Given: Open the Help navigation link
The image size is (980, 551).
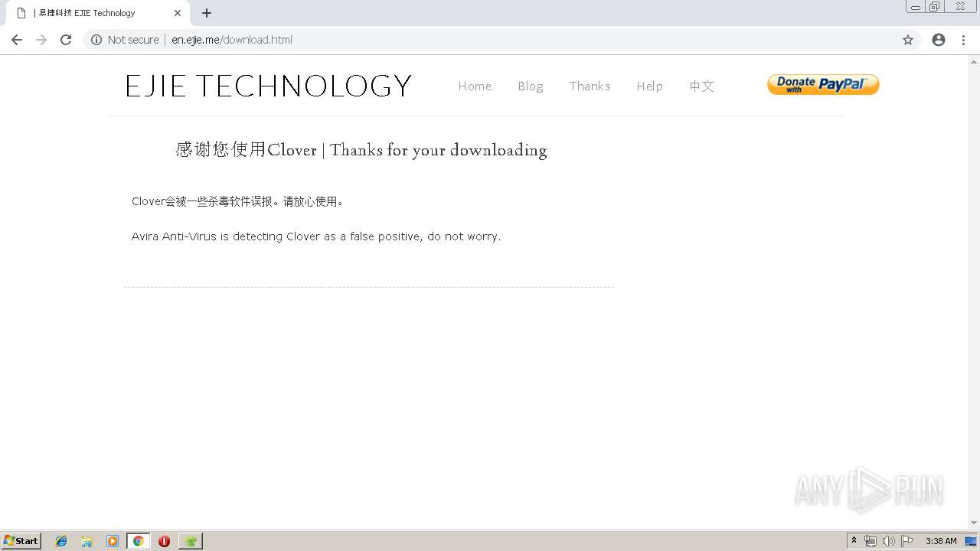Looking at the screenshot, I should click(x=649, y=86).
